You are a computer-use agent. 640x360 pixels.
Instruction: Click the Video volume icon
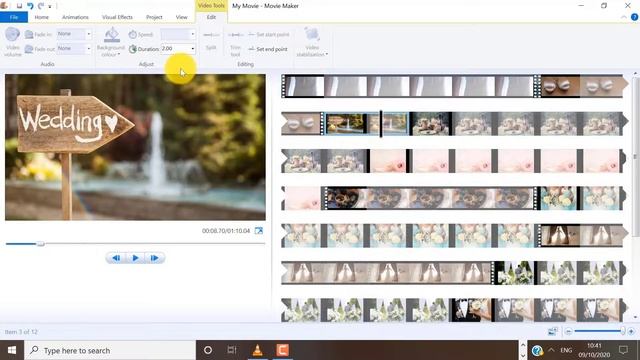tap(13, 34)
